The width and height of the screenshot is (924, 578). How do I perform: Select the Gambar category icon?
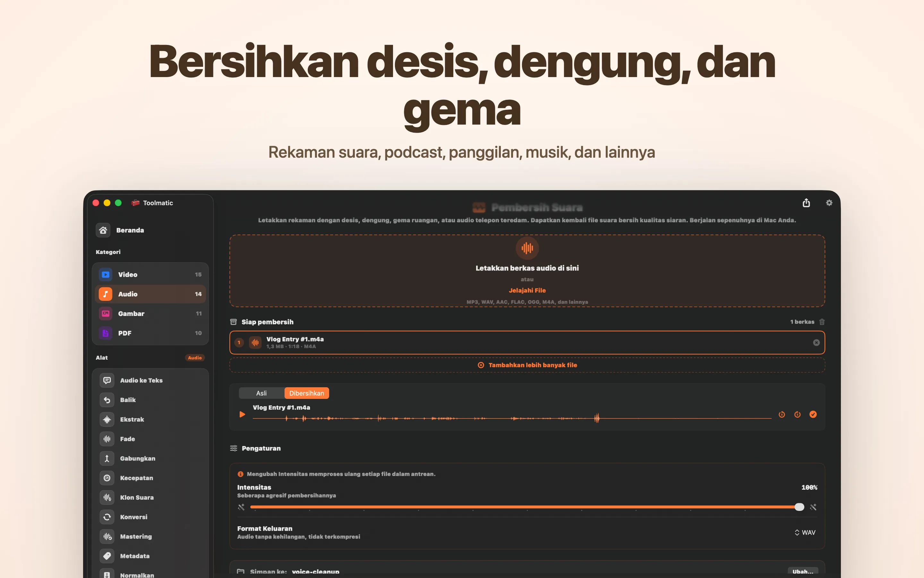coord(105,313)
